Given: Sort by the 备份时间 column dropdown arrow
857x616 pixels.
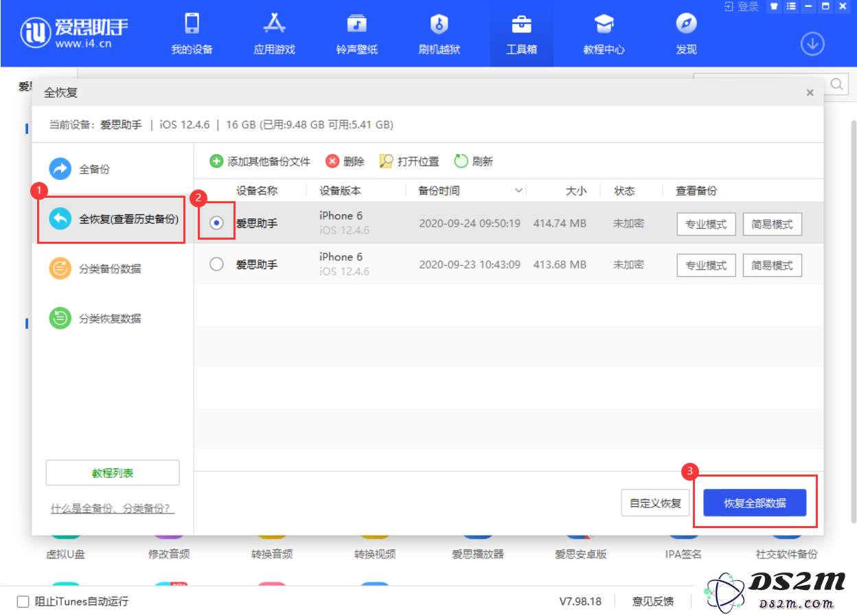Looking at the screenshot, I should point(518,191).
